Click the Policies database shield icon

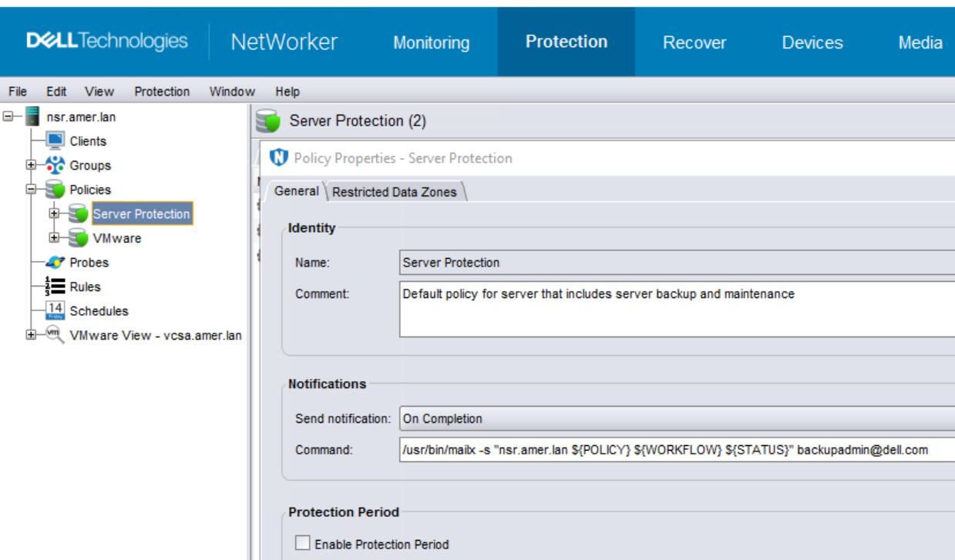tap(55, 189)
